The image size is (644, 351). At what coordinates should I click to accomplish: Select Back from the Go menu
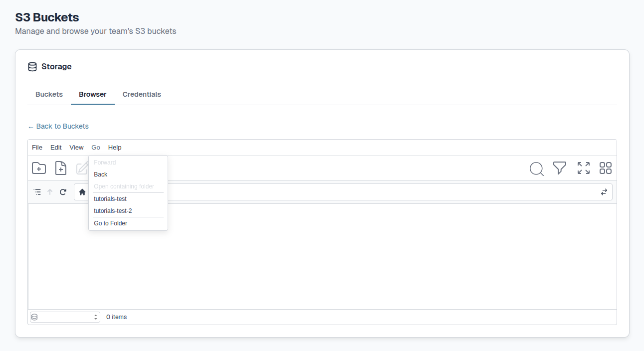tap(101, 175)
